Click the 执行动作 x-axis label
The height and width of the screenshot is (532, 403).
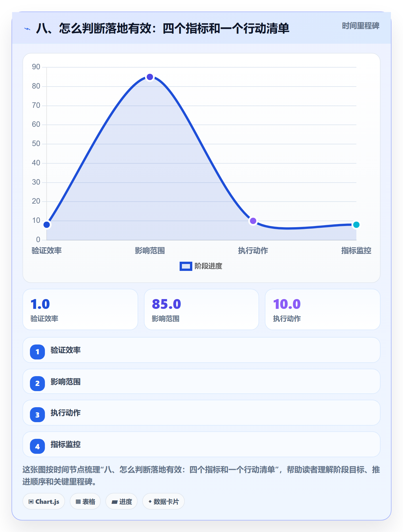253,251
